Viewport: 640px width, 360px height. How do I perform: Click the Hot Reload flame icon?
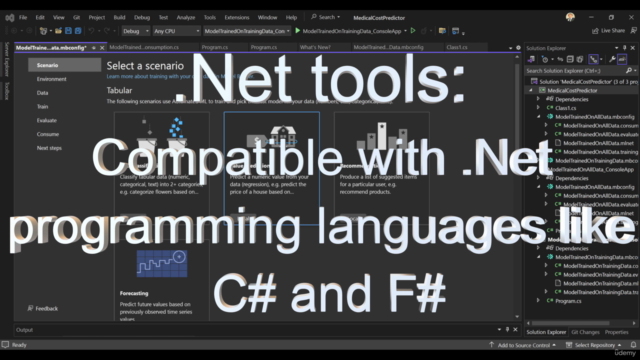pos(424,31)
